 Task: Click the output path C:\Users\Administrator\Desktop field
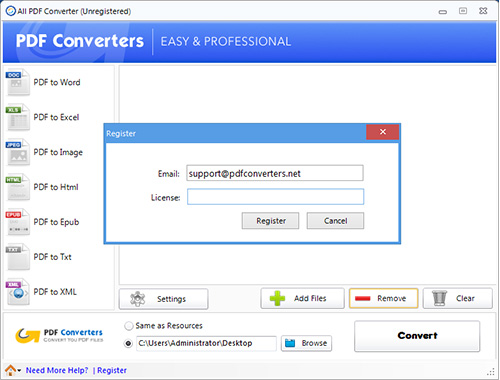[x=206, y=343]
